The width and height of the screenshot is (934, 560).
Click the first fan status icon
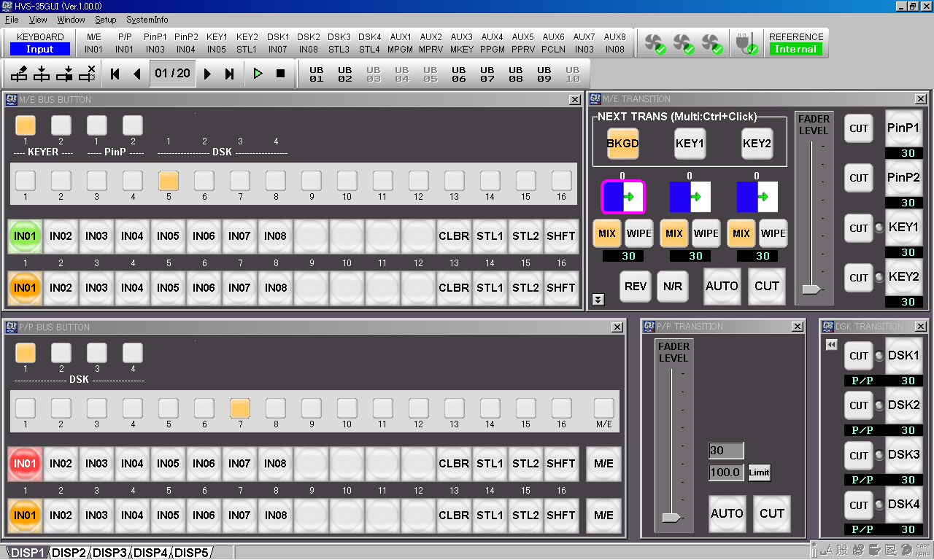(x=655, y=44)
